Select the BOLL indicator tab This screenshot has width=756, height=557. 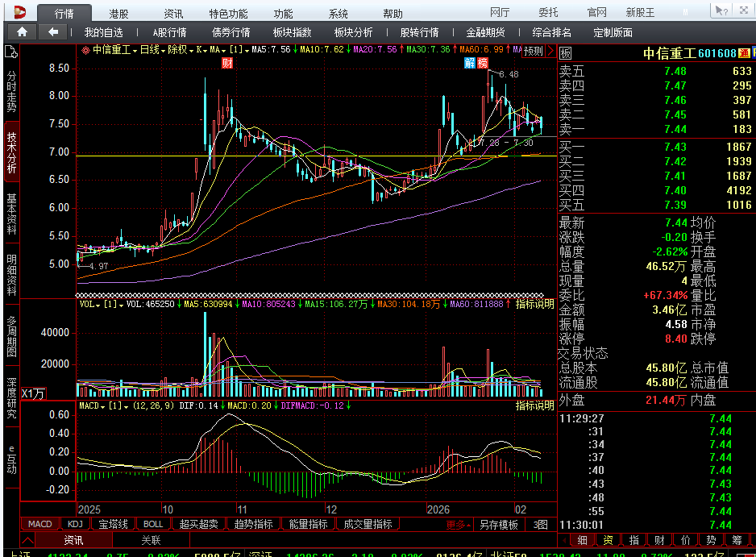coord(153,524)
